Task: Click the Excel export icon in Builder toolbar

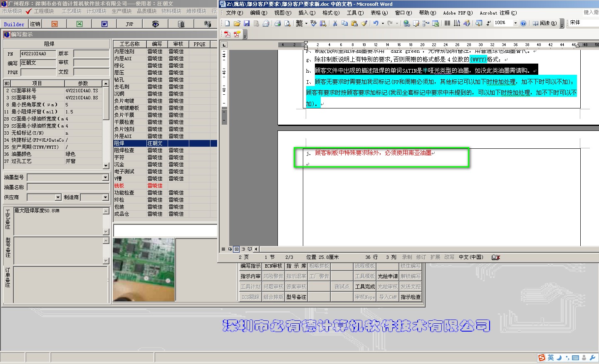Action: (79, 24)
